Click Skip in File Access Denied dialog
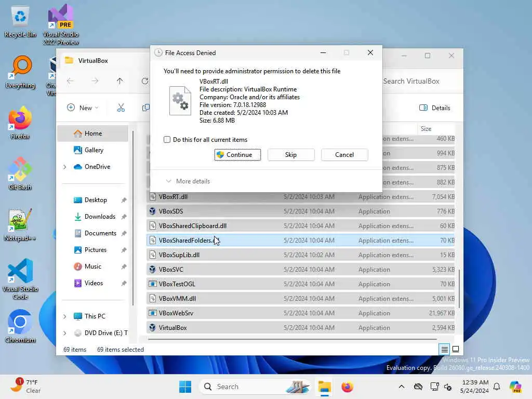The height and width of the screenshot is (399, 532). pos(291,155)
